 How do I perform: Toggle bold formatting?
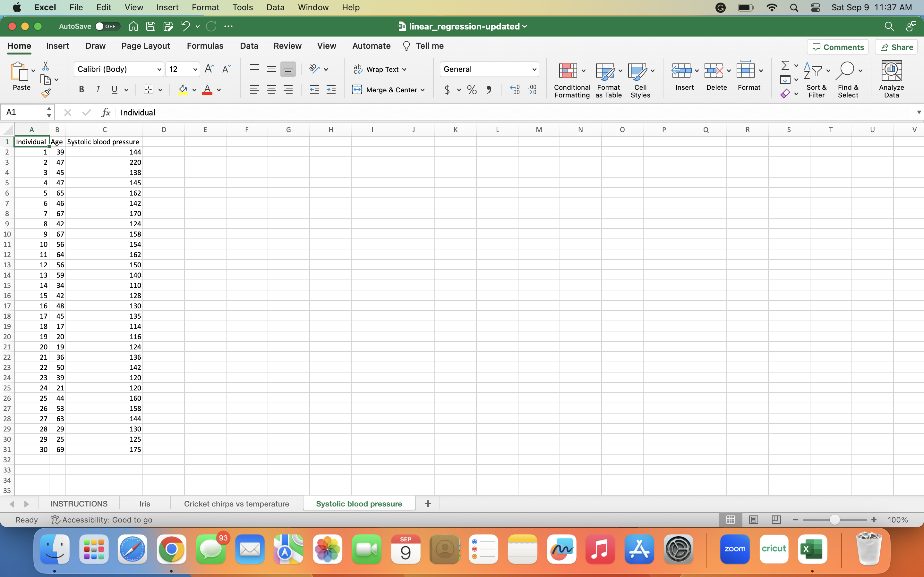point(81,89)
